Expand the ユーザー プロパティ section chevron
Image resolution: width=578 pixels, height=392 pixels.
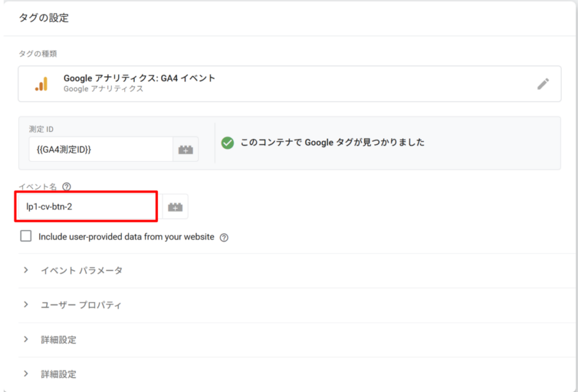pos(26,305)
